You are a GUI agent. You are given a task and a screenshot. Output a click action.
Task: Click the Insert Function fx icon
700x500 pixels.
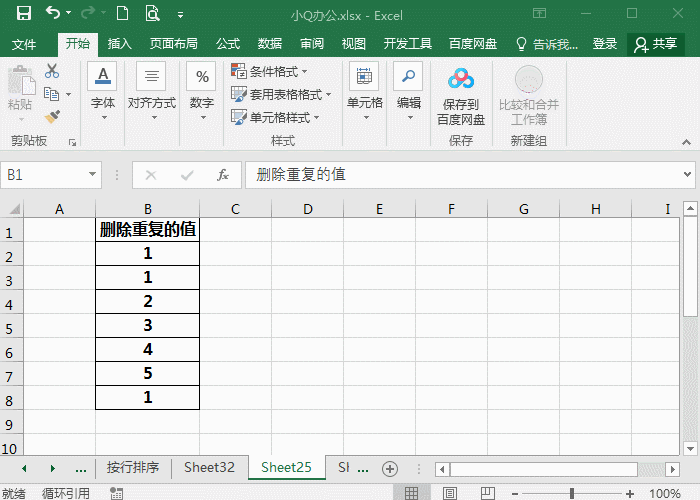[x=223, y=175]
